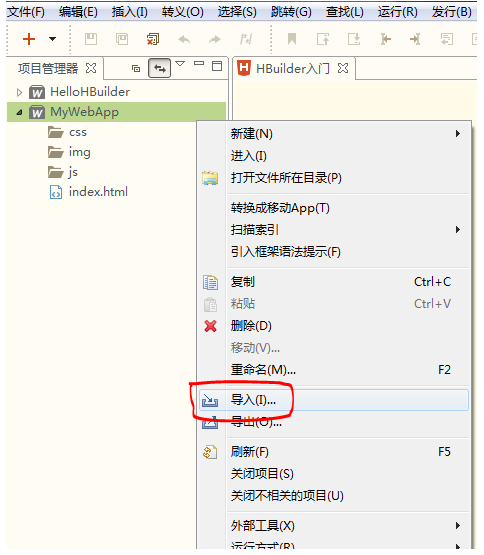
Task: Open dropdown arrow beside the plus icon
Action: point(52,39)
